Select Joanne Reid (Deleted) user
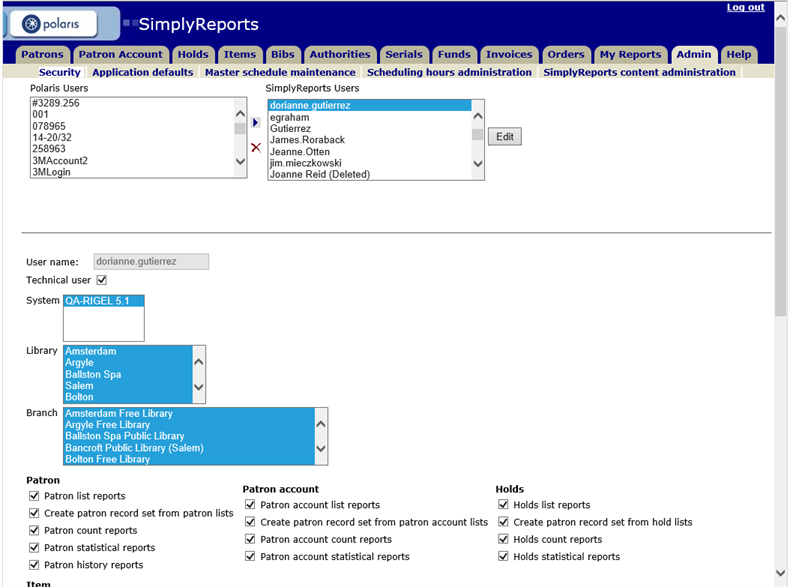This screenshot has height=587, width=790. click(x=370, y=174)
